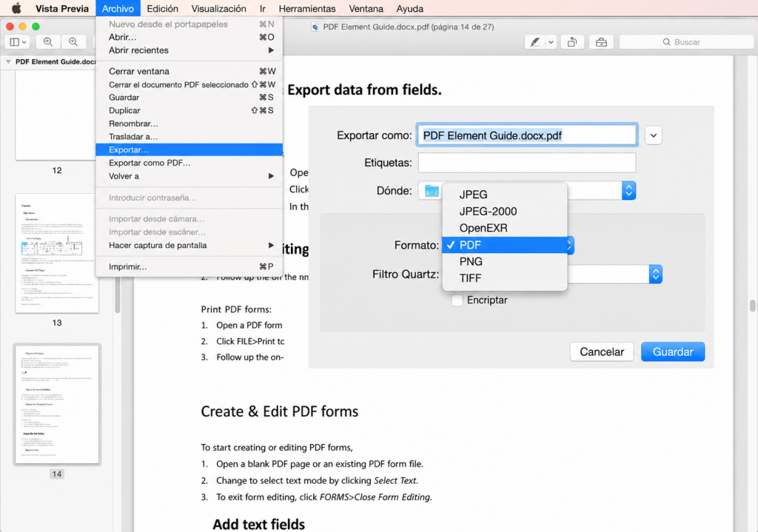Click the highlighted Exportar… entry
Image resolution: width=758 pixels, height=532 pixels.
click(x=189, y=149)
